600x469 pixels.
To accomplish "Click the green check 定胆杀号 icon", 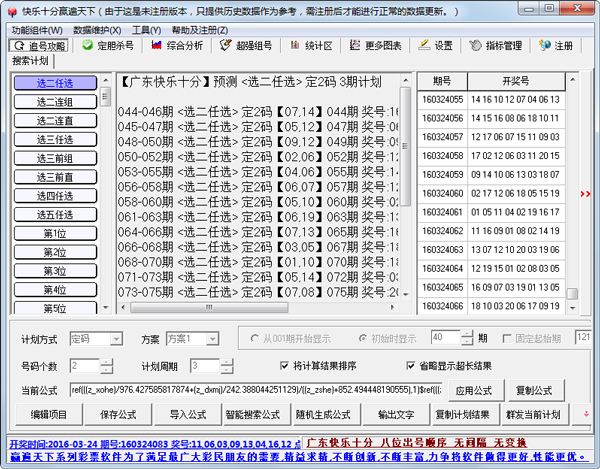I will pos(88,45).
